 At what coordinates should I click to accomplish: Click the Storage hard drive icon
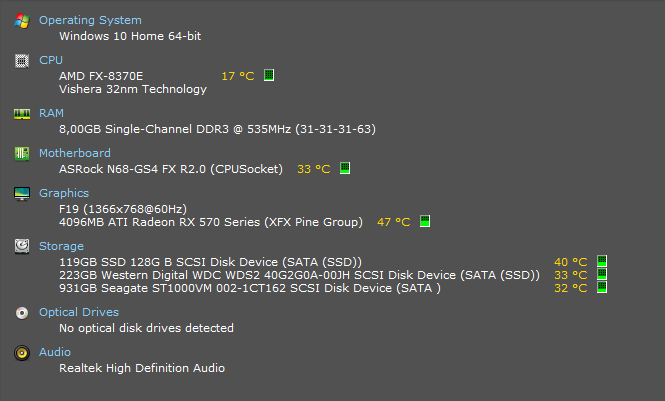(x=22, y=246)
